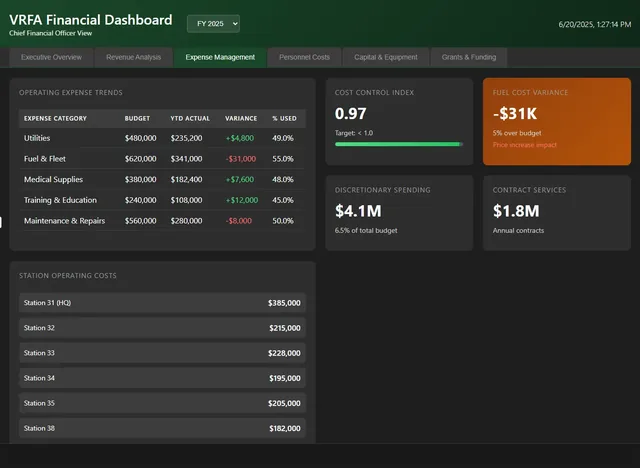This screenshot has width=640, height=468.
Task: Switch to the Grants & Funding tab
Action: (469, 57)
